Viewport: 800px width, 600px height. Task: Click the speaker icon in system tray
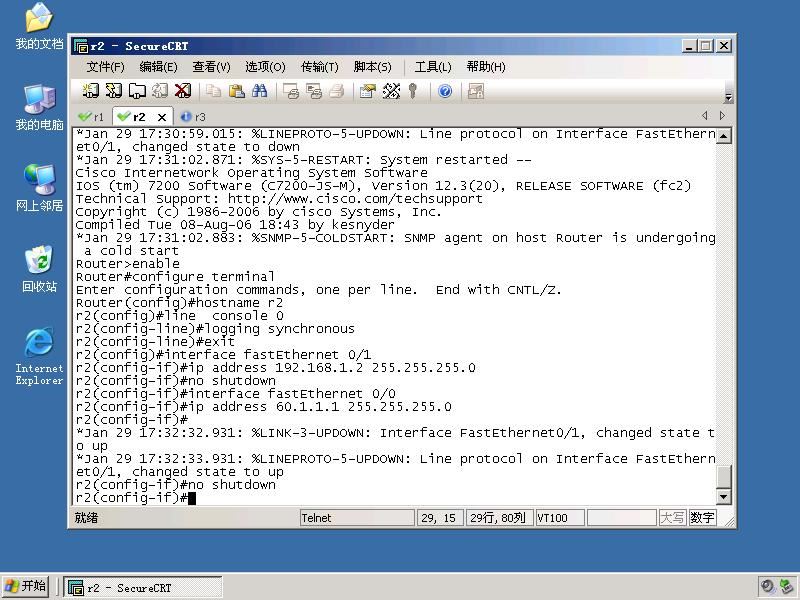(x=767, y=586)
